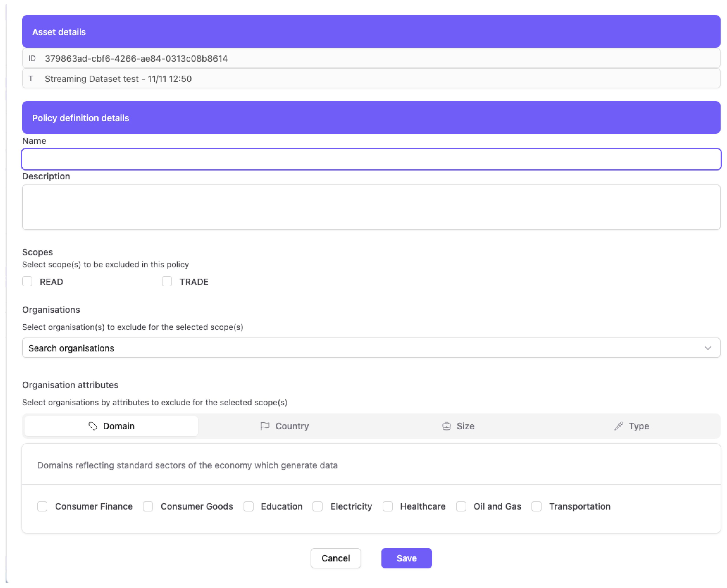The image size is (727, 588).
Task: Click into the Description text area
Action: point(371,207)
